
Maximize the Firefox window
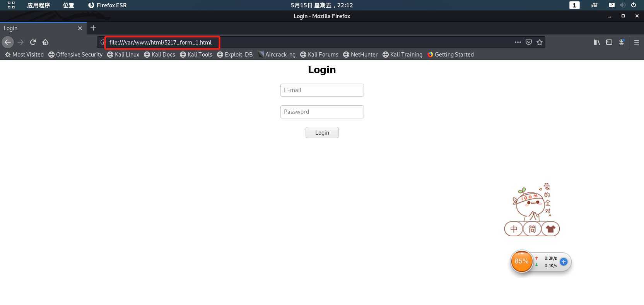pos(623,16)
